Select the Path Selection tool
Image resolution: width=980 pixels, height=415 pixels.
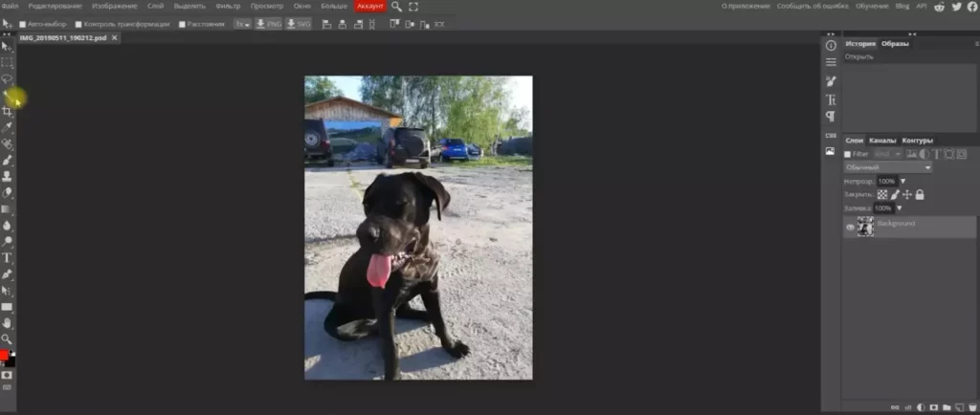(7, 290)
